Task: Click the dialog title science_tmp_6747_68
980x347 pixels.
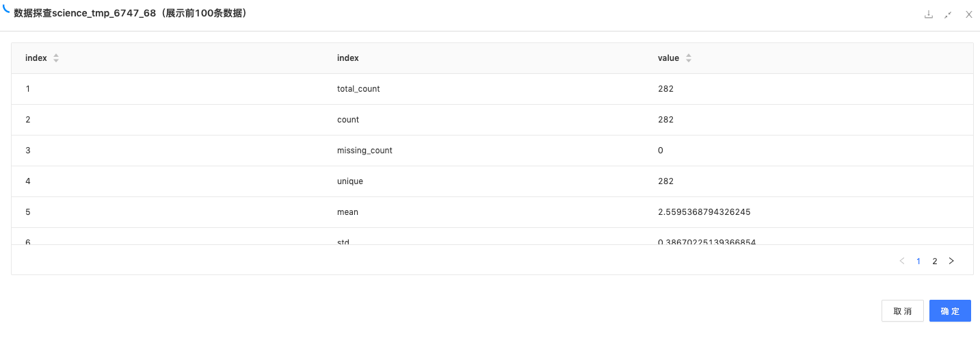Action: pos(131,14)
